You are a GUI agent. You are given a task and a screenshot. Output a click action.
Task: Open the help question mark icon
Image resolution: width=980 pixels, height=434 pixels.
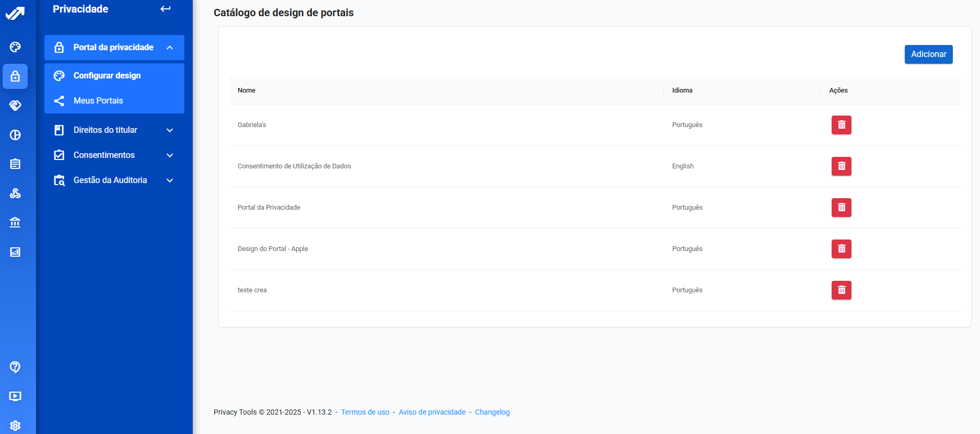[x=15, y=367]
